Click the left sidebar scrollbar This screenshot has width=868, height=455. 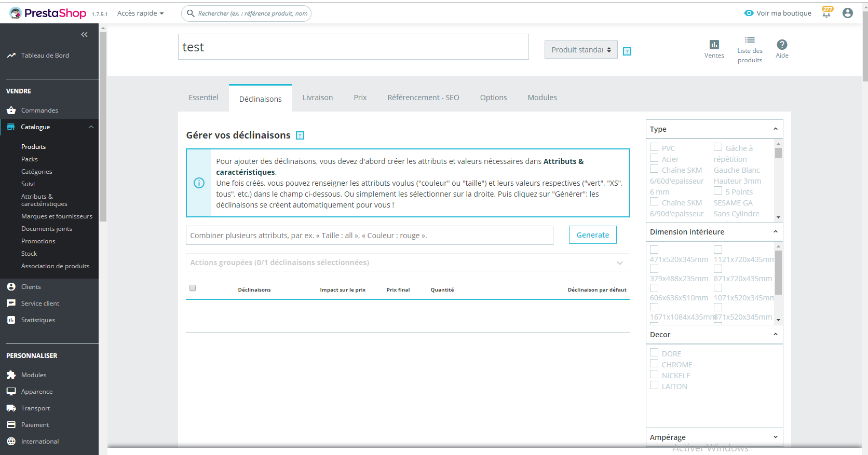(x=103, y=127)
